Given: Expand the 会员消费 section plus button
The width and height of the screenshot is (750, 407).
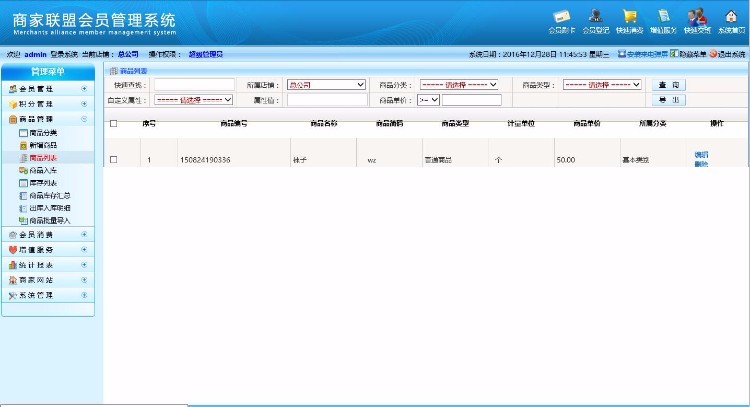Looking at the screenshot, I should (x=84, y=234).
